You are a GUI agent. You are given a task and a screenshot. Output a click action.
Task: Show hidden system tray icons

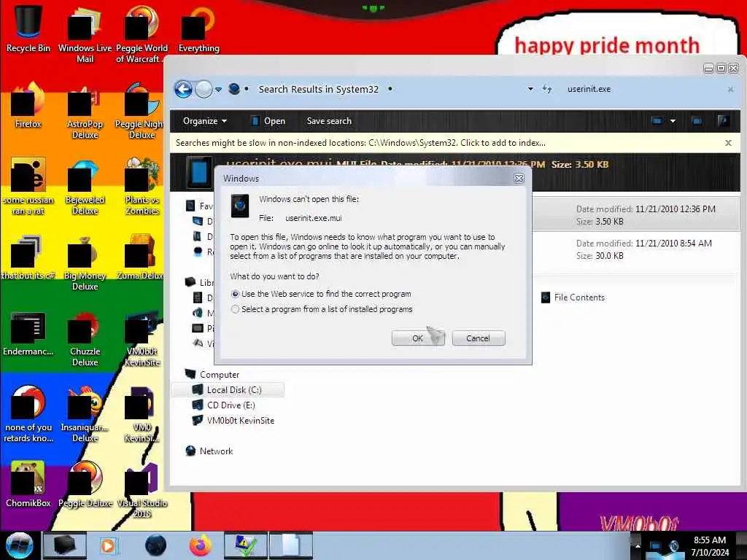pos(638,545)
